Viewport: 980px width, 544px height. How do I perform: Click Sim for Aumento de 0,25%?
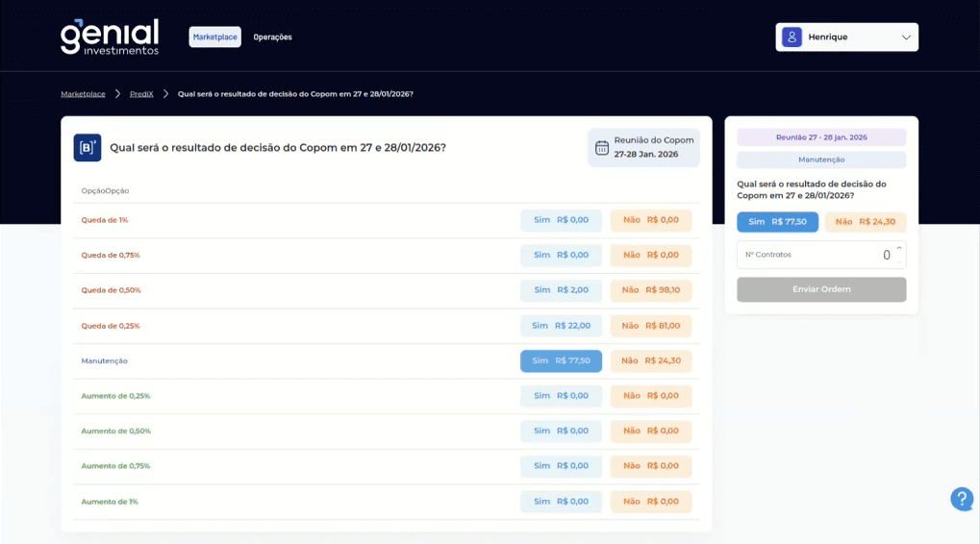(x=562, y=395)
